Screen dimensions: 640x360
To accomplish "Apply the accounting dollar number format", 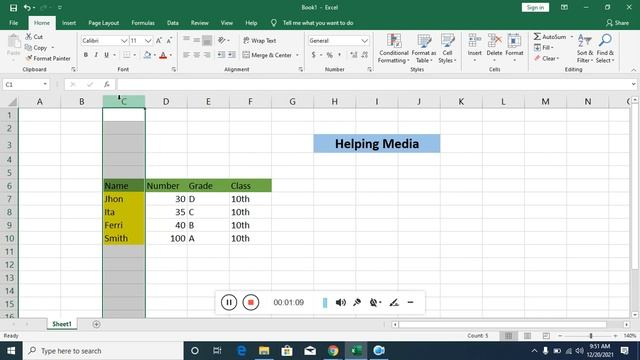I will pyautogui.click(x=313, y=55).
